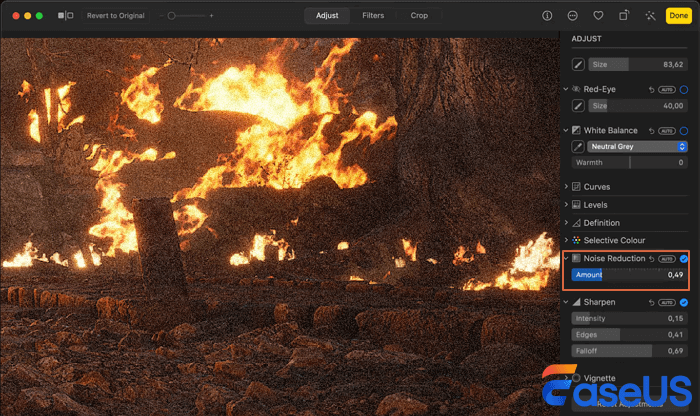The width and height of the screenshot is (700, 416).
Task: Click the burning forest photo
Action: (280, 227)
